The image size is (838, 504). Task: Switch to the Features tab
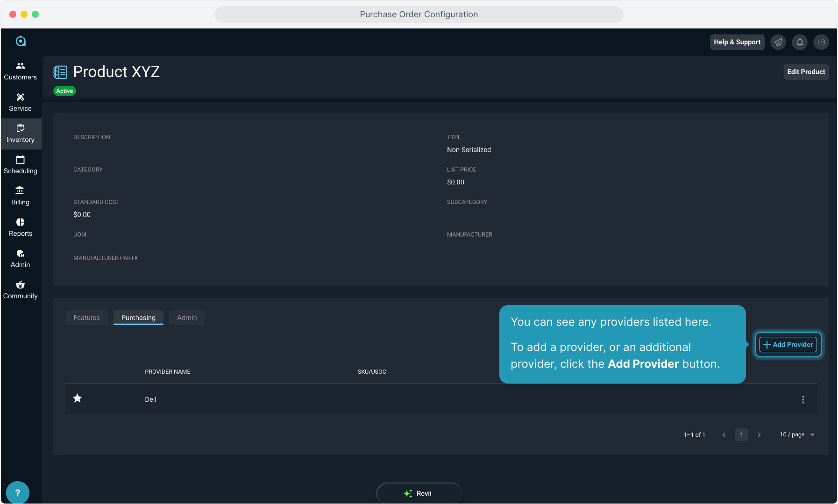(86, 318)
